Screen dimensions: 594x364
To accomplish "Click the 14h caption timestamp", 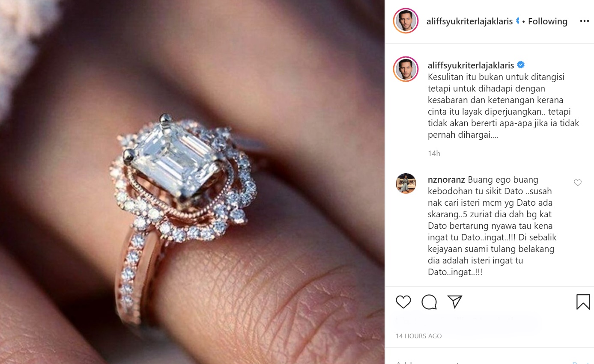I will click(x=434, y=154).
